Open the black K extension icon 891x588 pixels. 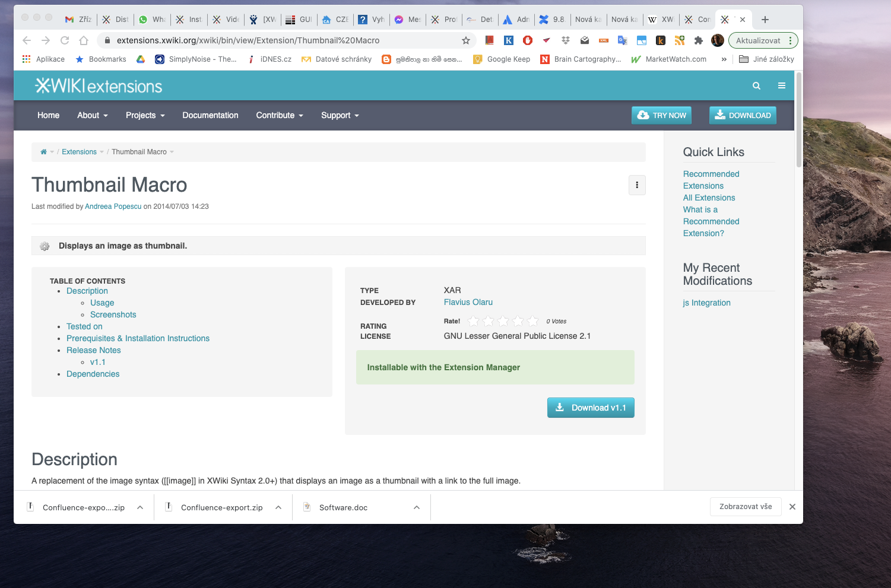[661, 40]
